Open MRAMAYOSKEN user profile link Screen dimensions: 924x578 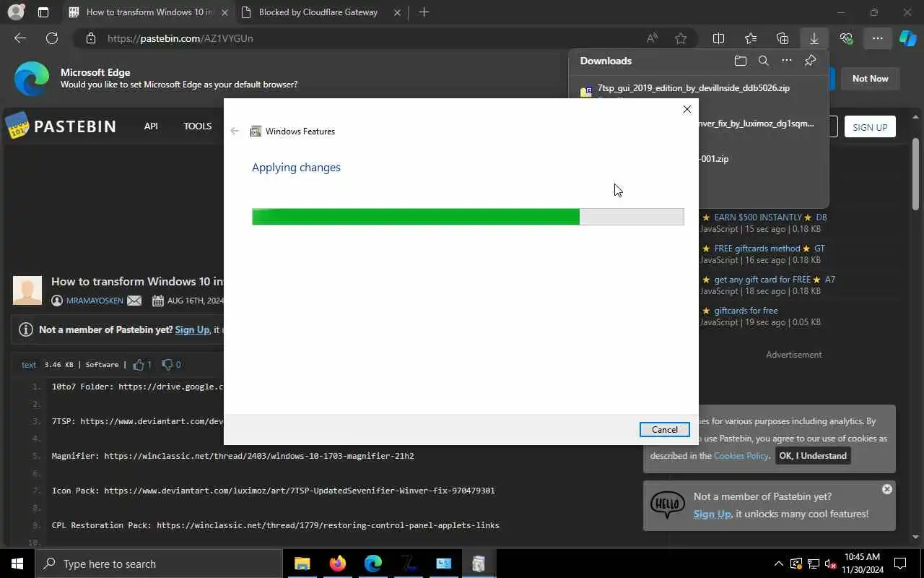pyautogui.click(x=95, y=301)
